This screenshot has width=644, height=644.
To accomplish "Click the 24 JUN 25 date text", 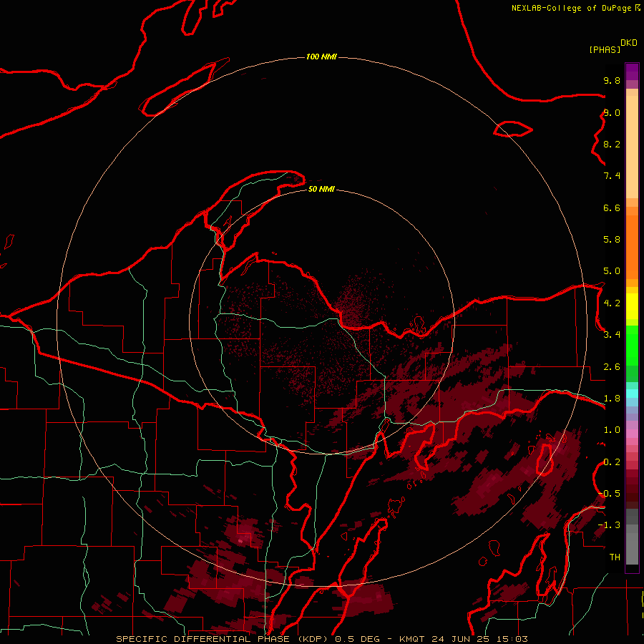I will tap(459, 639).
